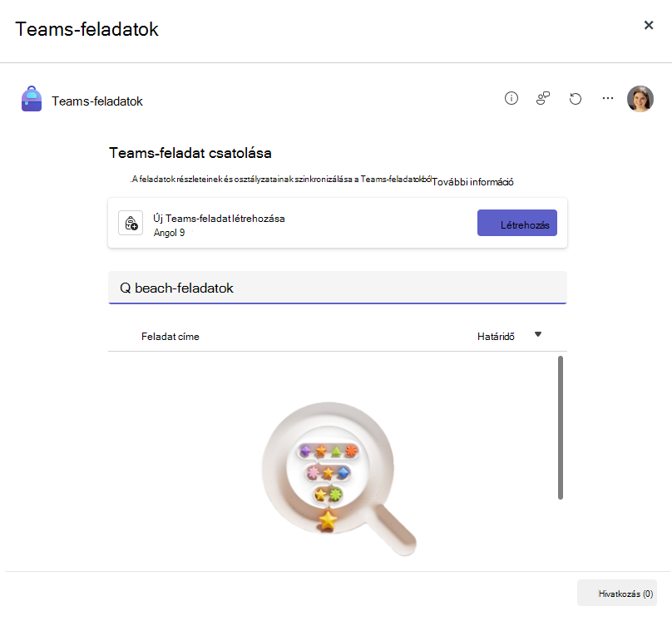The height and width of the screenshot is (621, 672).
Task: Click the Létrehozás button
Action: coord(517,223)
